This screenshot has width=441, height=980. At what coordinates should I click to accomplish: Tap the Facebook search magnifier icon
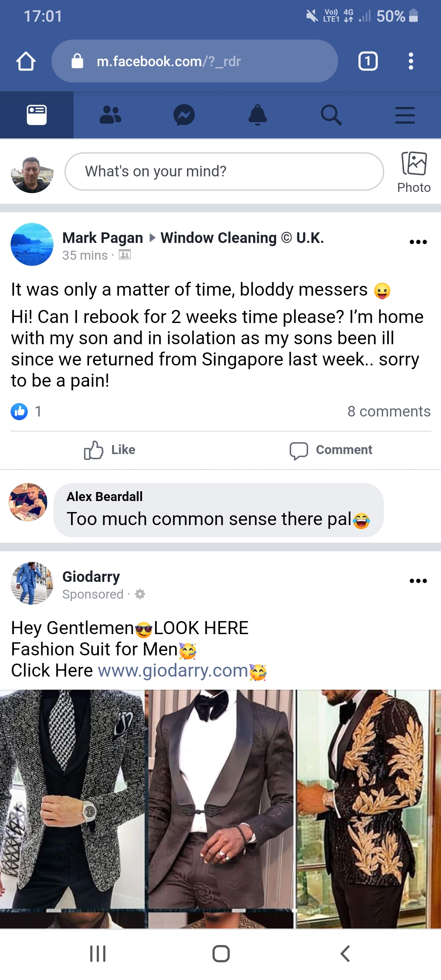[331, 115]
